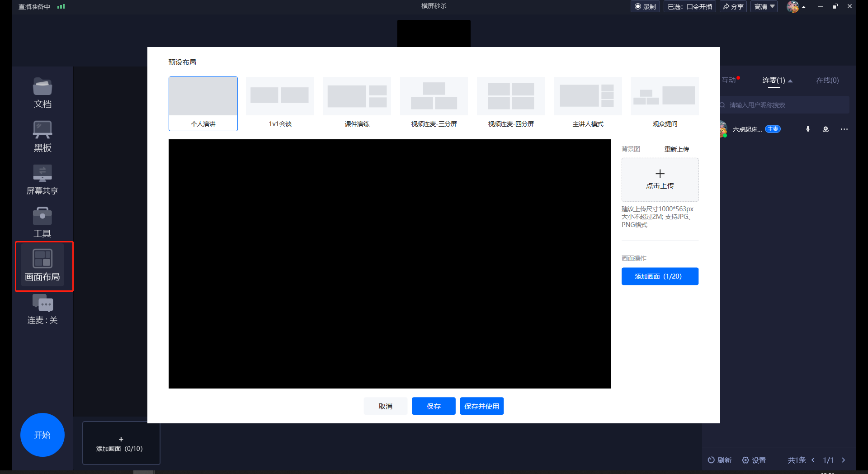Screen dimensions: 868x474
Task: Open the 黑板 blackboard tool
Action: (42, 137)
